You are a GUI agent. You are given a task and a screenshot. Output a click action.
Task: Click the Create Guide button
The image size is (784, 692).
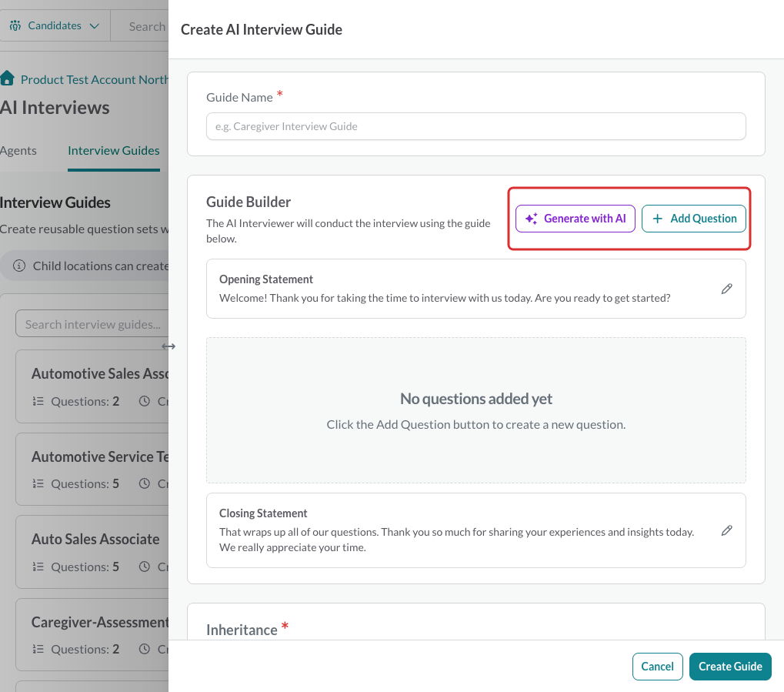point(730,667)
